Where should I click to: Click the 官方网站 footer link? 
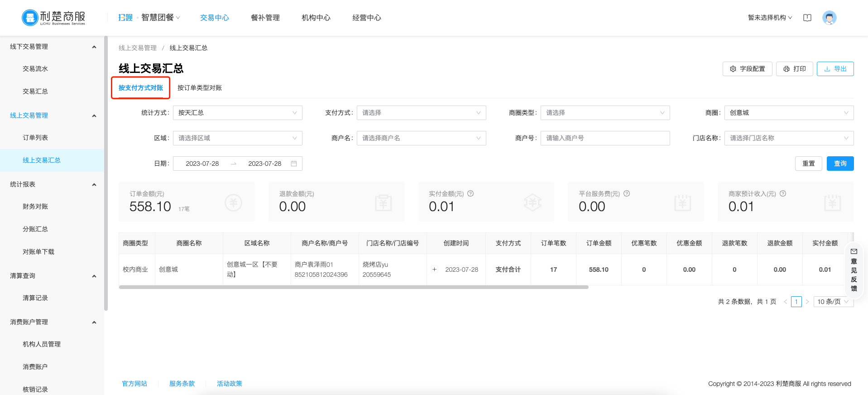(x=134, y=384)
